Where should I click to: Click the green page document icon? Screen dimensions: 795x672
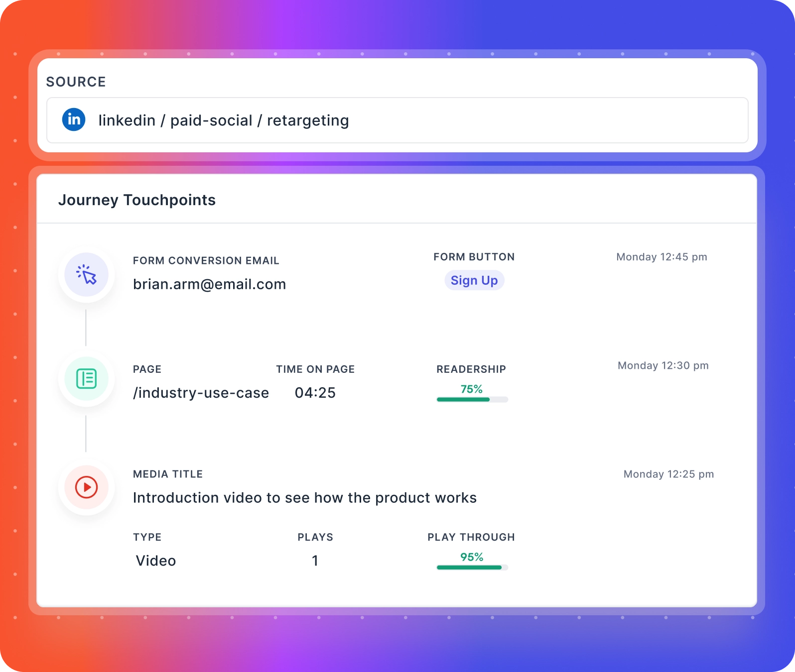pos(87,379)
